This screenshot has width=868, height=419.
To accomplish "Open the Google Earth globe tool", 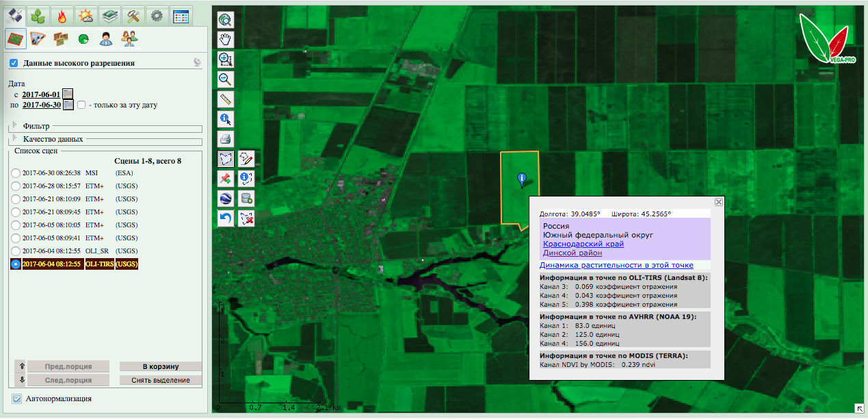I will [x=226, y=199].
